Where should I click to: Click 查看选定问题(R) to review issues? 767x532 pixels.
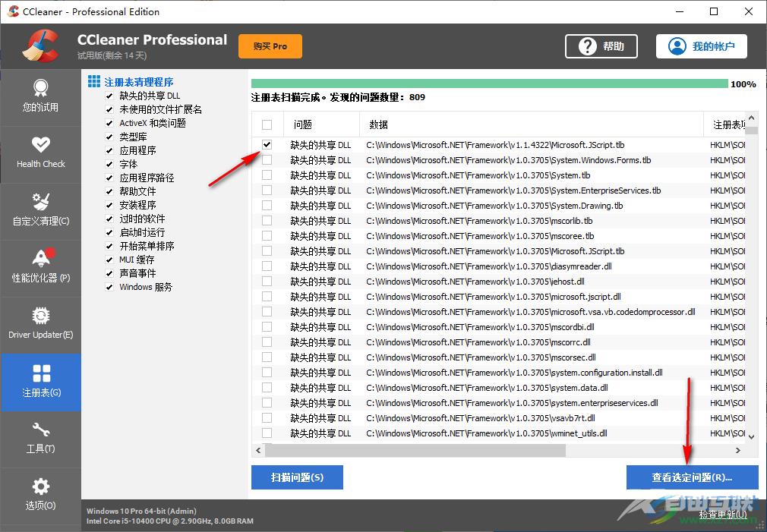click(x=691, y=477)
